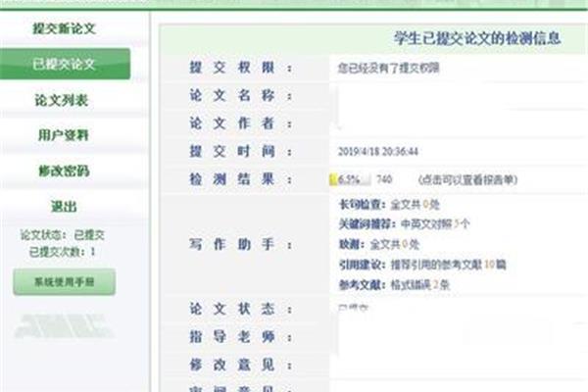Click the 点击可以查看报告单 hint text
Viewport: 588px width, 392px height.
[x=468, y=179]
